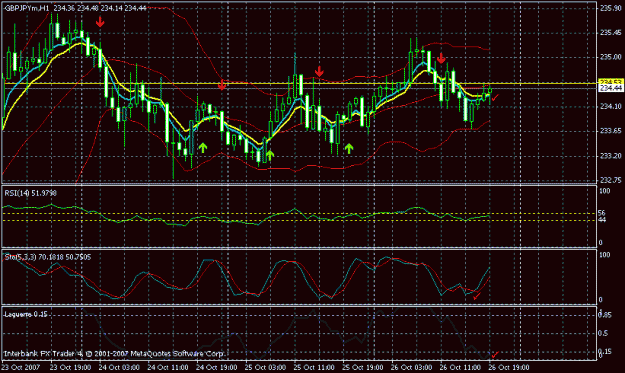Click the 0.85 level label in Laguerre pane
This screenshot has width=625, height=373.
[605, 315]
